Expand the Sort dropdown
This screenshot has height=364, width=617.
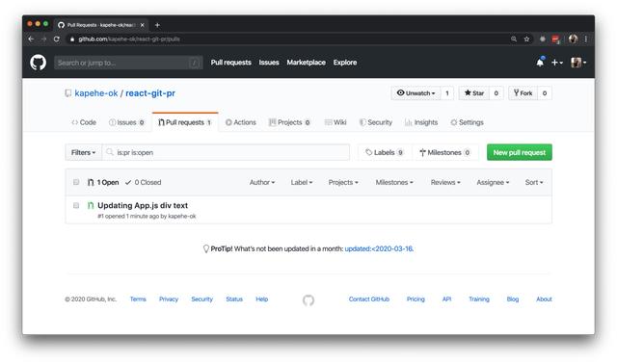[534, 182]
